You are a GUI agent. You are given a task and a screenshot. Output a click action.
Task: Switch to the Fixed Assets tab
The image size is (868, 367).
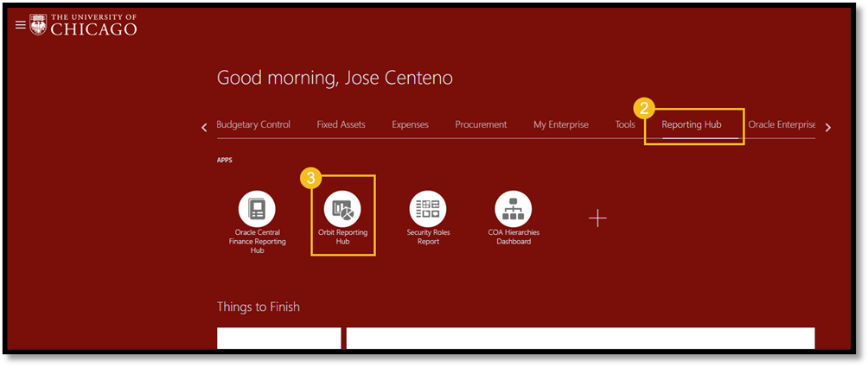tap(341, 124)
